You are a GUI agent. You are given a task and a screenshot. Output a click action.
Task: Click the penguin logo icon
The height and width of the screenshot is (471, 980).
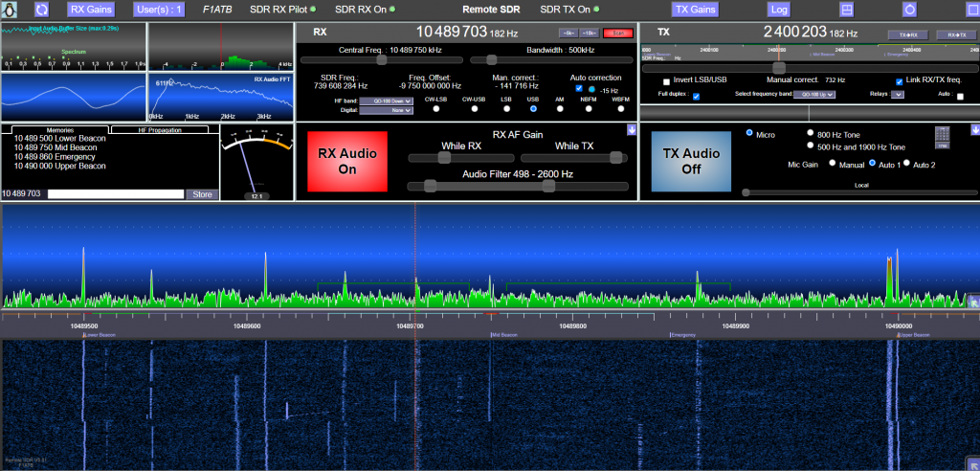(11, 10)
